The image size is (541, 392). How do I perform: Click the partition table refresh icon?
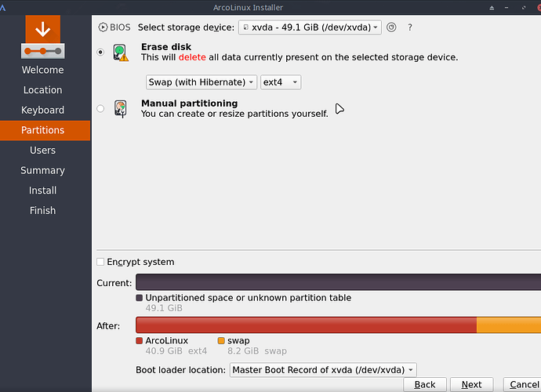coord(391,27)
